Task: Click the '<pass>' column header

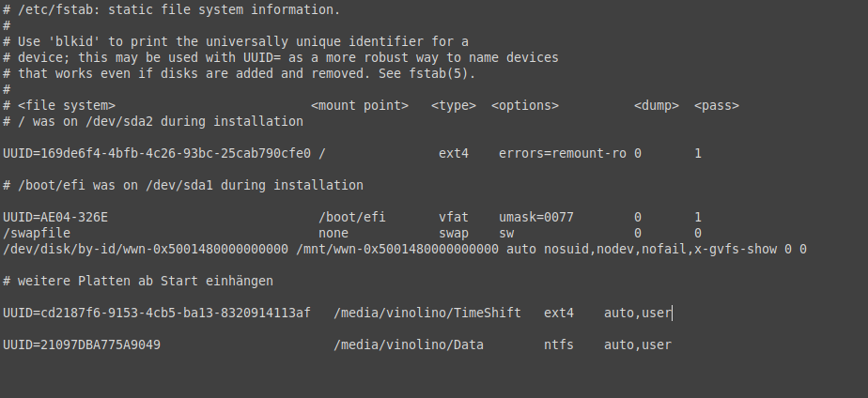Action: coord(716,105)
